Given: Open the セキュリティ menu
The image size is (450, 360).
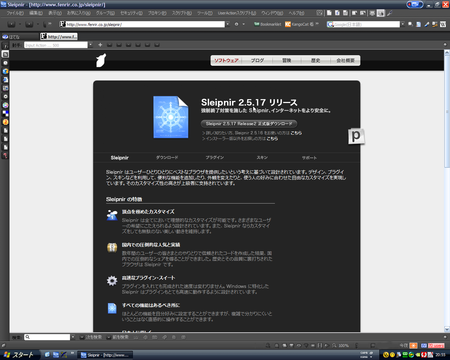Looking at the screenshot, I should coord(131,13).
